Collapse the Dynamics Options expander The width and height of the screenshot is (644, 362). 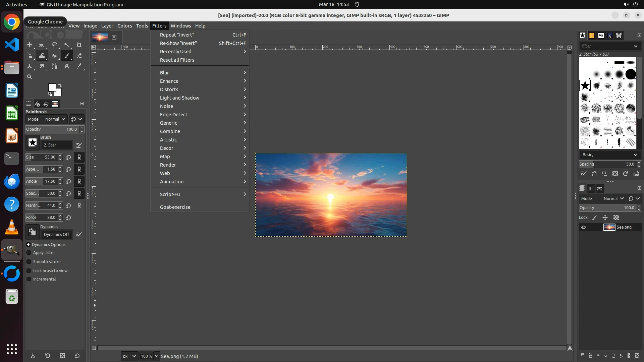coord(29,245)
